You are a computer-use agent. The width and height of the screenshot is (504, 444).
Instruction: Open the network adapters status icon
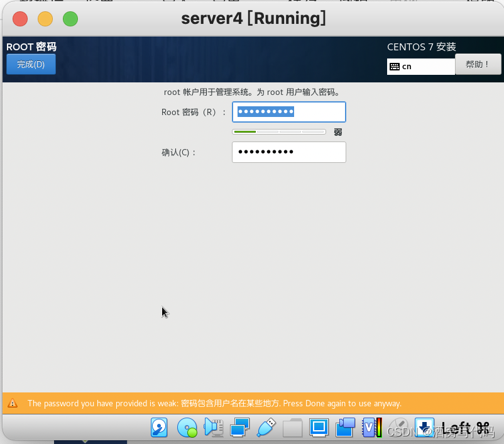[240, 428]
